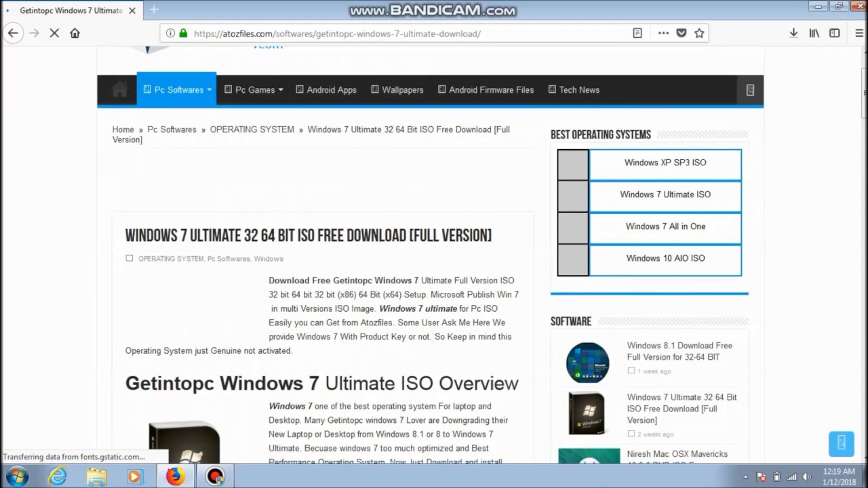
Task: Open Firefox hamburger menu
Action: tap(859, 33)
